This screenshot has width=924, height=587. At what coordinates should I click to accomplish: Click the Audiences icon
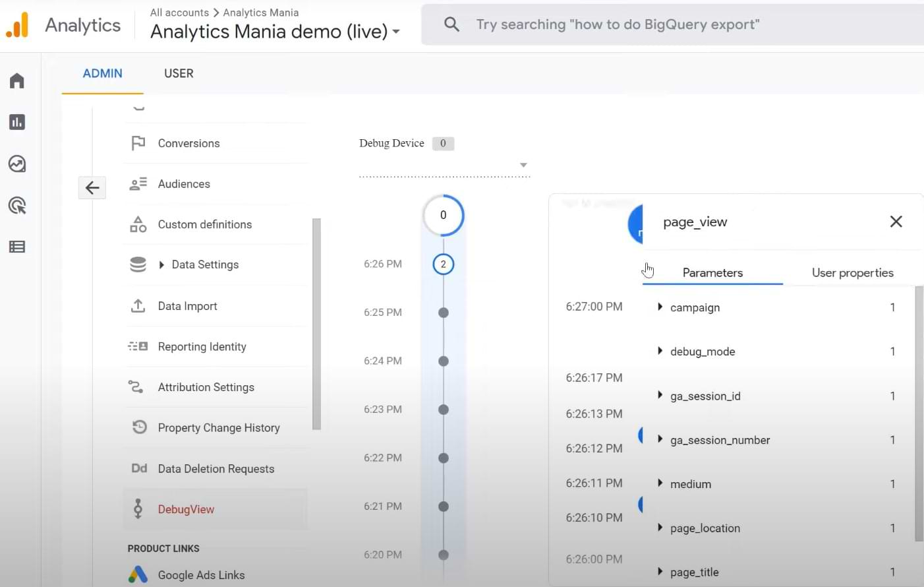pyautogui.click(x=138, y=183)
